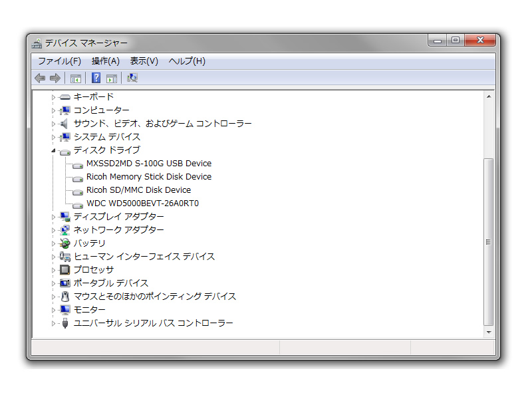Expand the ネットワーク アダプター node
Image resolution: width=532 pixels, height=399 pixels.
click(x=53, y=230)
